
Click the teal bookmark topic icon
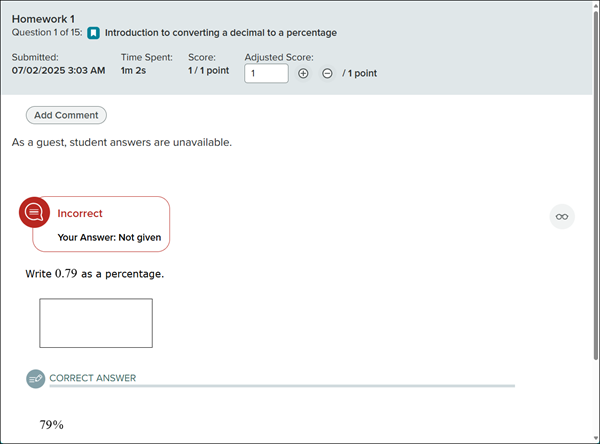[93, 33]
